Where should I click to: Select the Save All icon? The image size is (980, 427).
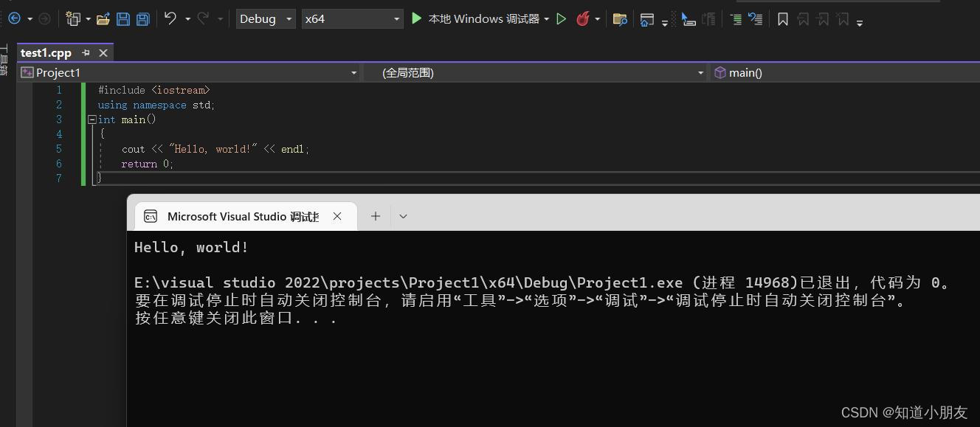point(142,19)
